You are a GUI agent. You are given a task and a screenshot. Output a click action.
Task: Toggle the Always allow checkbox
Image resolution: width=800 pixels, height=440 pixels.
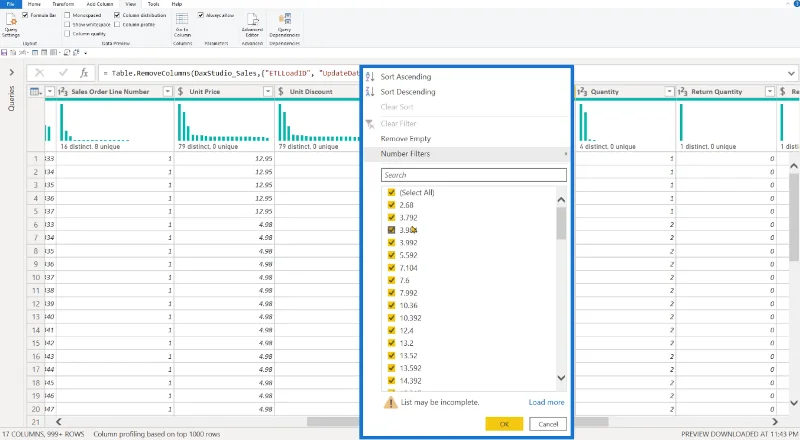pos(201,15)
